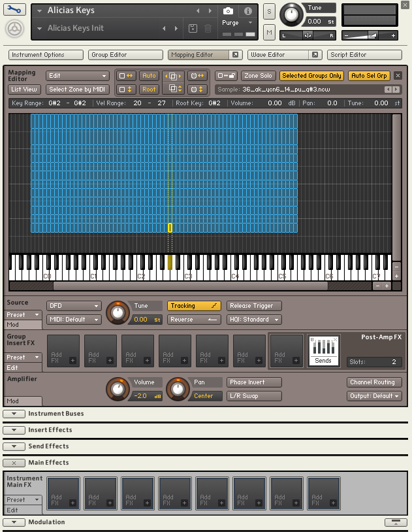The height and width of the screenshot is (532, 412).
Task: Click the Select Zone by MIDI button
Action: 77,90
